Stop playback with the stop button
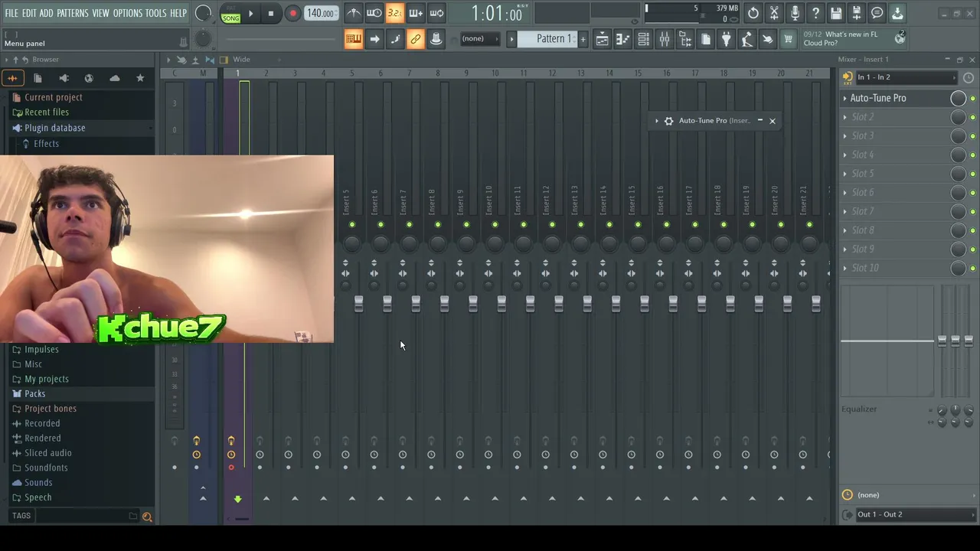 pyautogui.click(x=271, y=13)
